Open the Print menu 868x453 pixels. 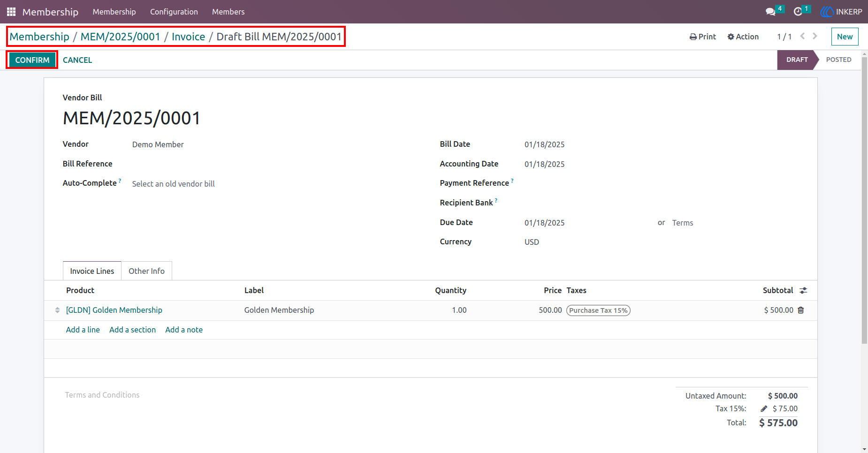tap(703, 37)
